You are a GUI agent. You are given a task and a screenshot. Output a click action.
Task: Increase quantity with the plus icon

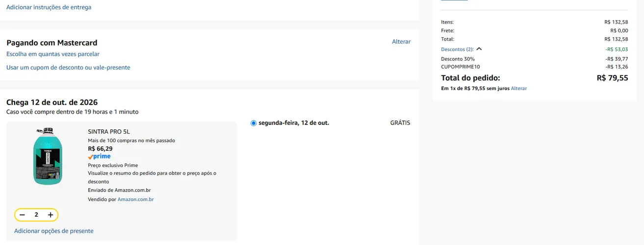click(51, 215)
